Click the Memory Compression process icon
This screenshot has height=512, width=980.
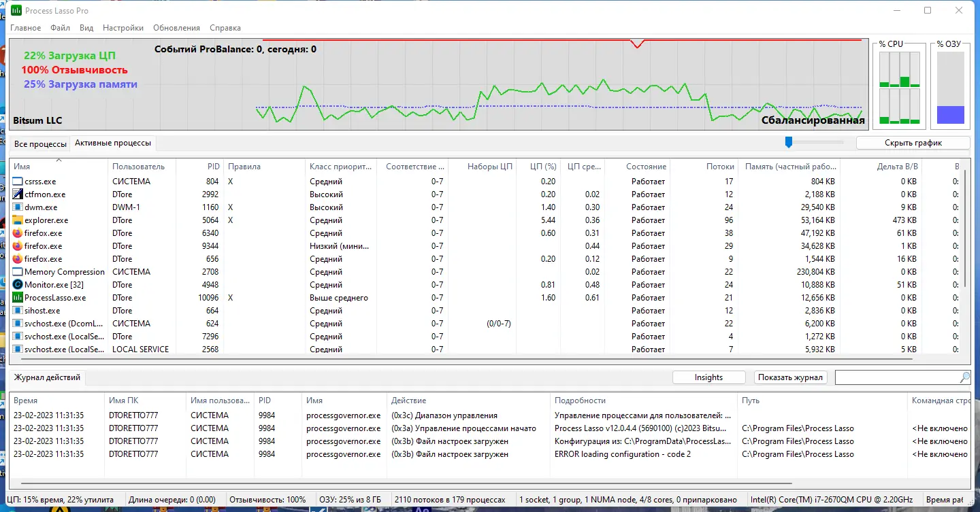18,272
